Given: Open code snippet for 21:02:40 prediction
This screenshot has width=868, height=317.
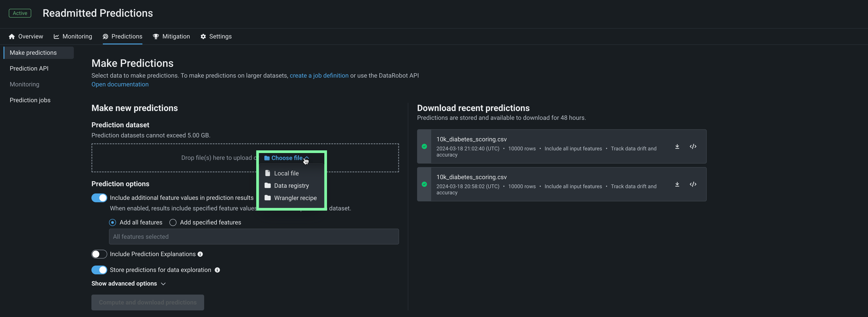Looking at the screenshot, I should tap(693, 146).
